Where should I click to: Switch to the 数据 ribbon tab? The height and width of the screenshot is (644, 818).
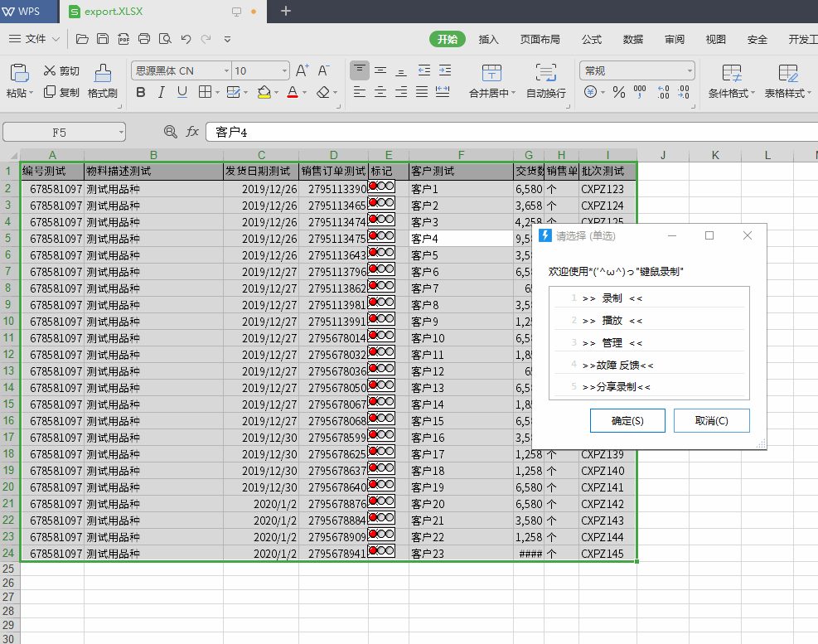tap(633, 39)
